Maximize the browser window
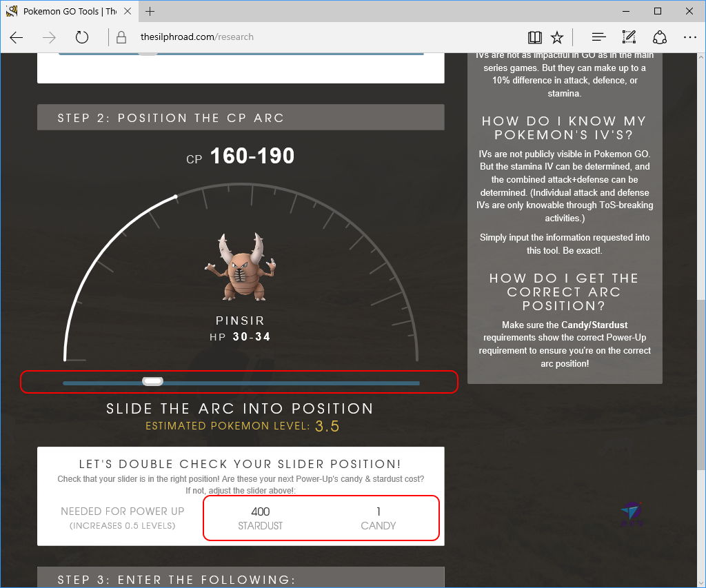 [x=657, y=11]
